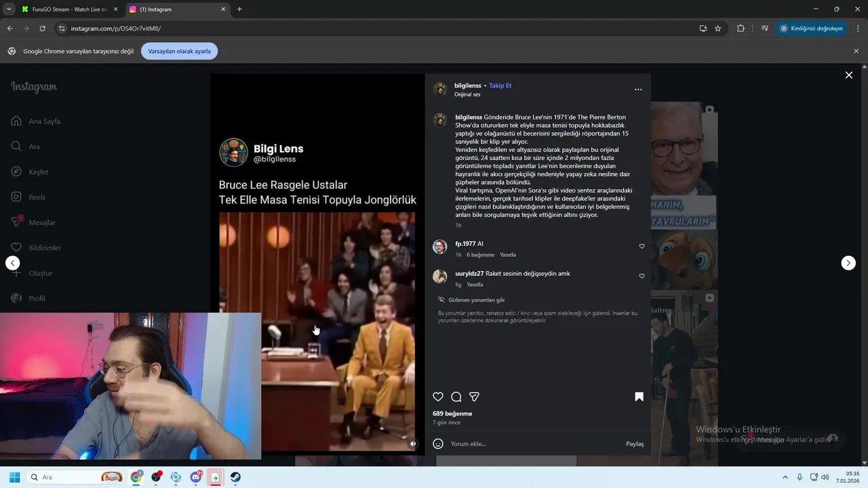Open the media control icon in the toolbar
Viewport: 868px width, 488px height.
pos(764,28)
